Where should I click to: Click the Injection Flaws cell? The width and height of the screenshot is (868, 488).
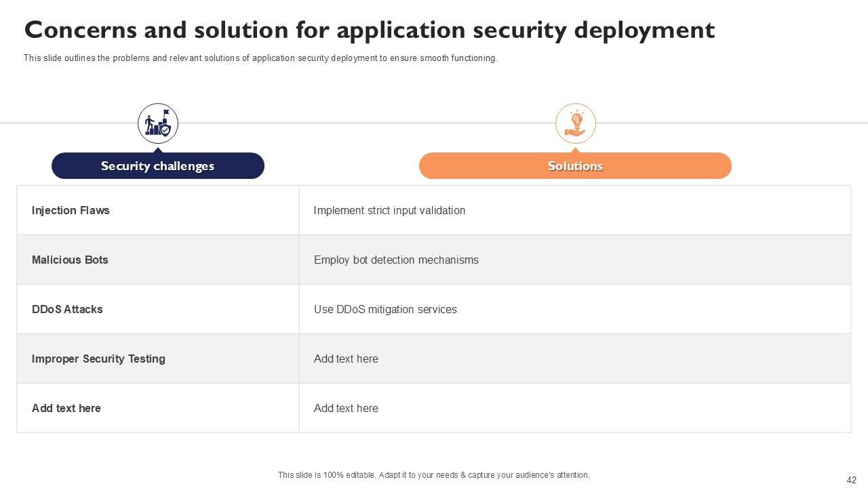click(x=71, y=210)
